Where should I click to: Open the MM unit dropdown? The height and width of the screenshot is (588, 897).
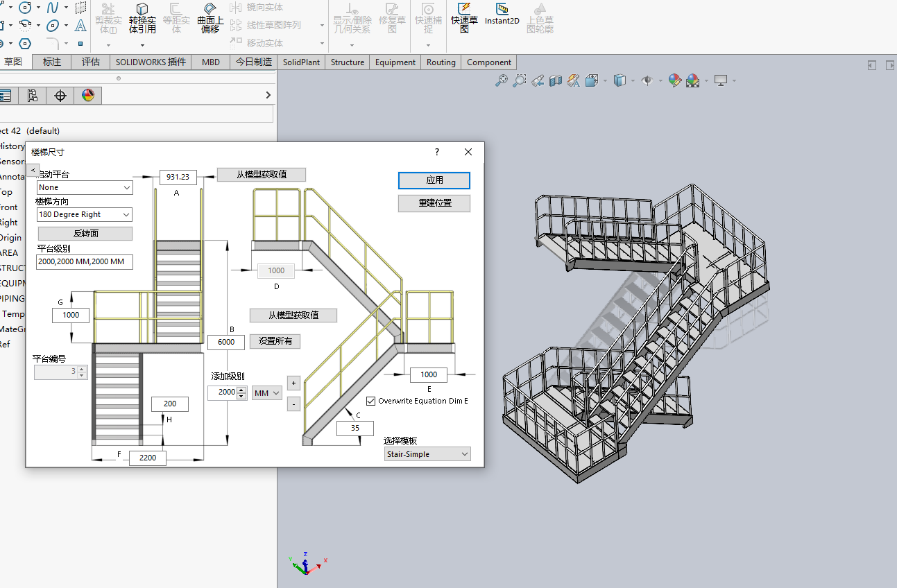tap(267, 393)
